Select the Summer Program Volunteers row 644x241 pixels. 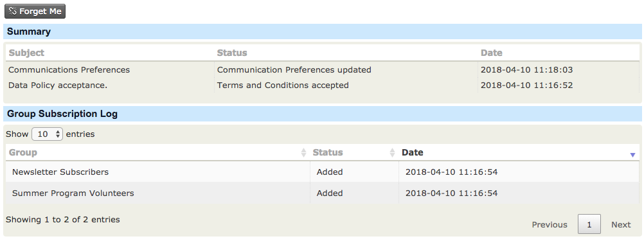[x=323, y=193]
